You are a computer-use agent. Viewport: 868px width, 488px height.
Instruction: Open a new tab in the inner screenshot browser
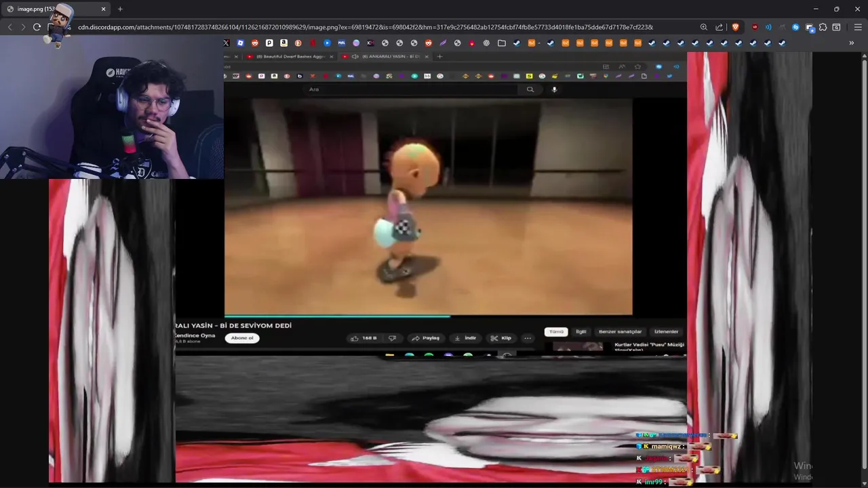tap(439, 56)
